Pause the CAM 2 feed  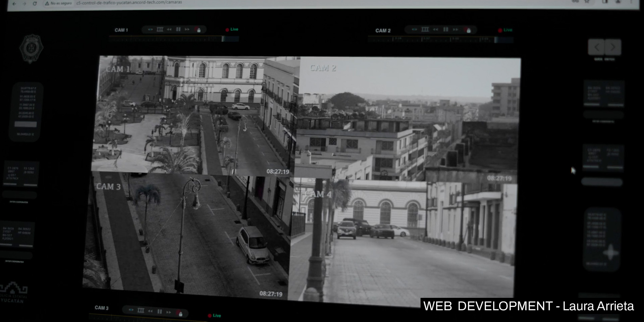(x=446, y=30)
